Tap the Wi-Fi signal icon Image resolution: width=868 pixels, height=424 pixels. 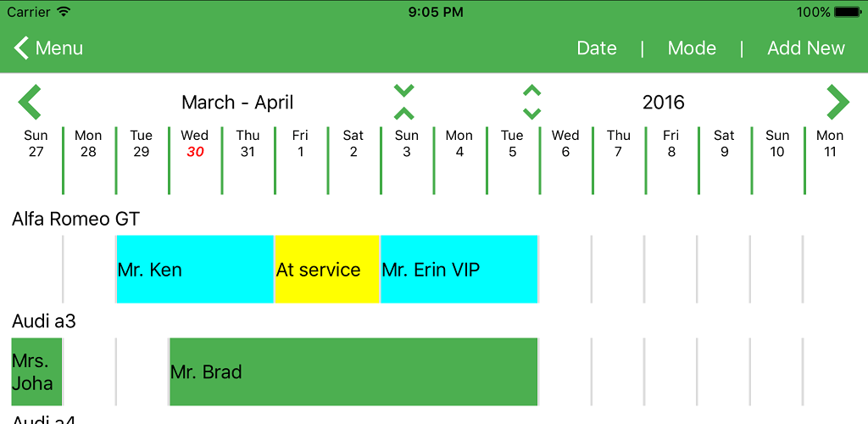[x=64, y=11]
